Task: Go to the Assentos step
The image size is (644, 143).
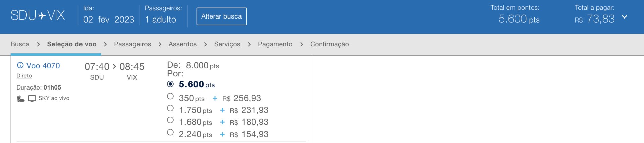Action: pos(182,44)
